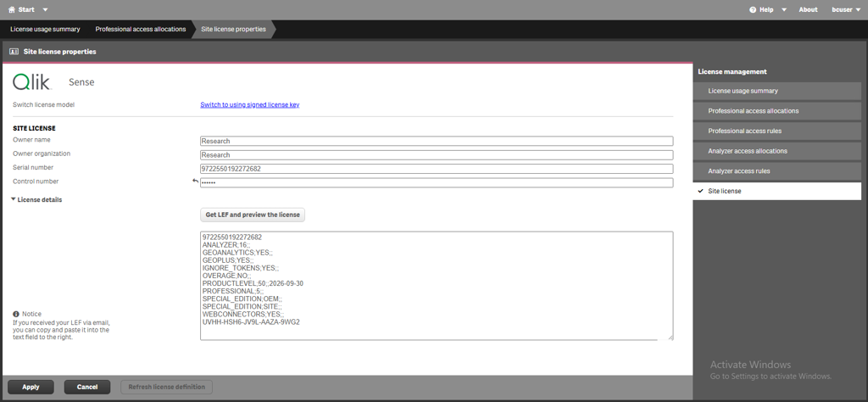Click the Start home icon
The height and width of the screenshot is (402, 868).
(12, 10)
